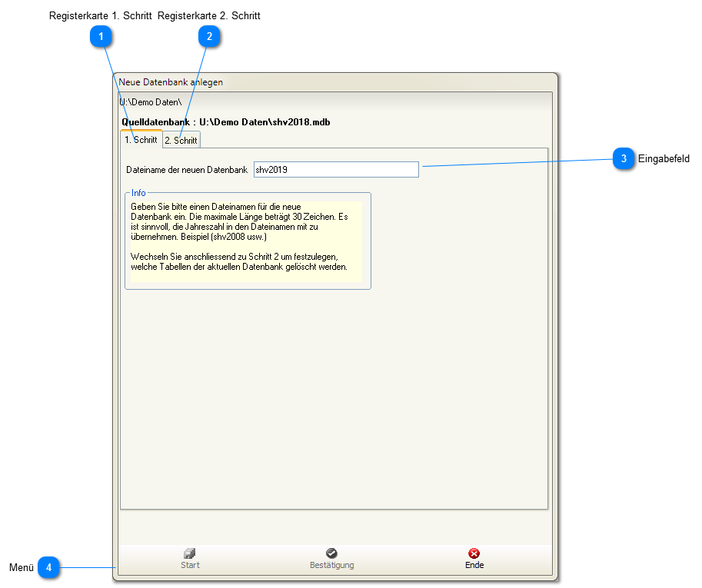Click the Registerkarte 2. Schritt annotation label
Image resolution: width=702 pixels, height=588 pixels.
coord(209,16)
